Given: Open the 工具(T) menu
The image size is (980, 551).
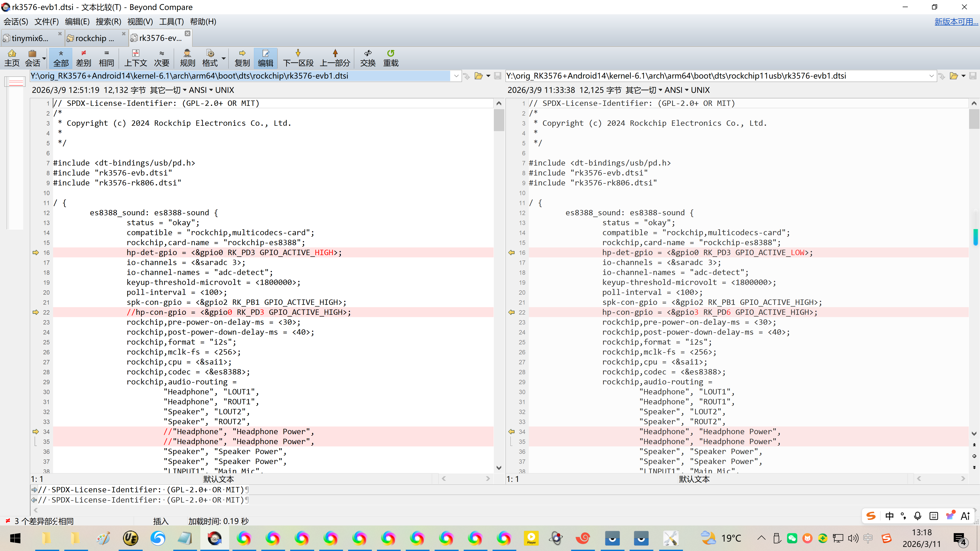Looking at the screenshot, I should point(171,22).
